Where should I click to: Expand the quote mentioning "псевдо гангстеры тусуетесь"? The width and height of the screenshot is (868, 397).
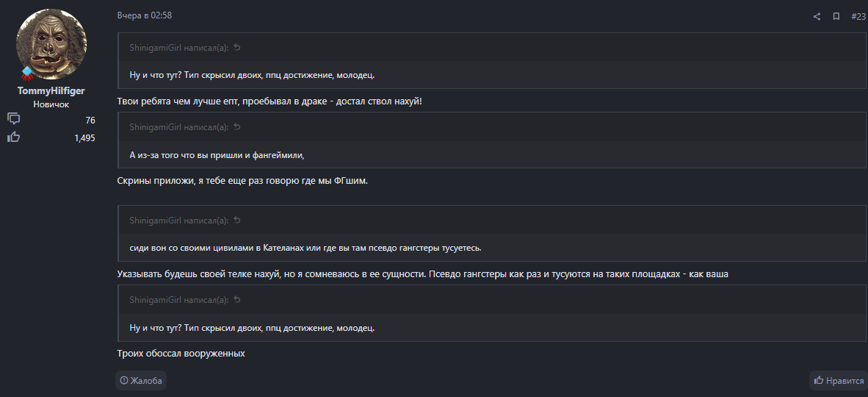point(305,248)
